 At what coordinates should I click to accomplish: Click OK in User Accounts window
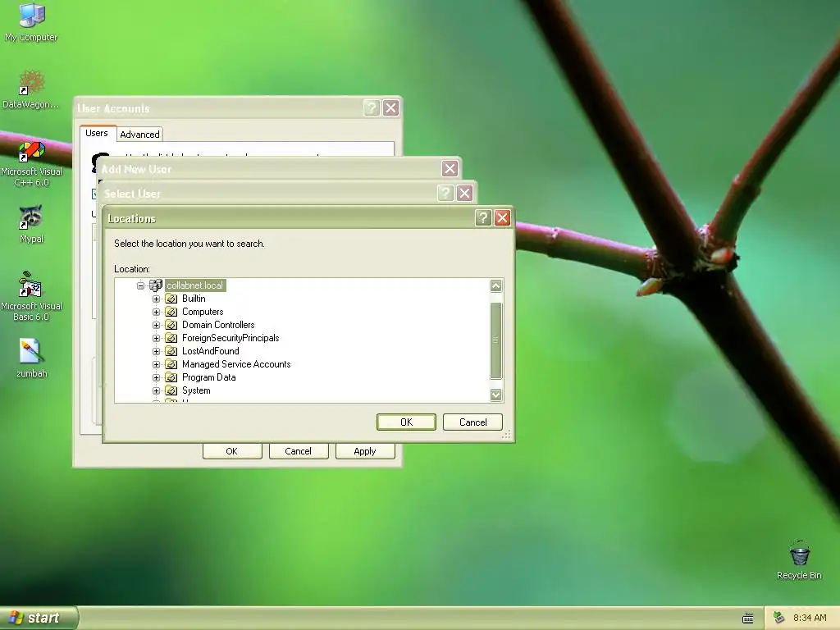click(x=232, y=451)
